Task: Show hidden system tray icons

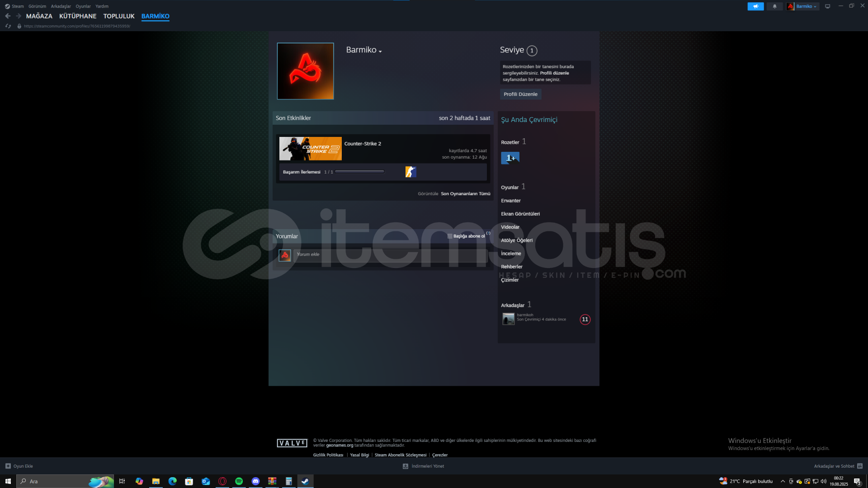Action: click(783, 481)
